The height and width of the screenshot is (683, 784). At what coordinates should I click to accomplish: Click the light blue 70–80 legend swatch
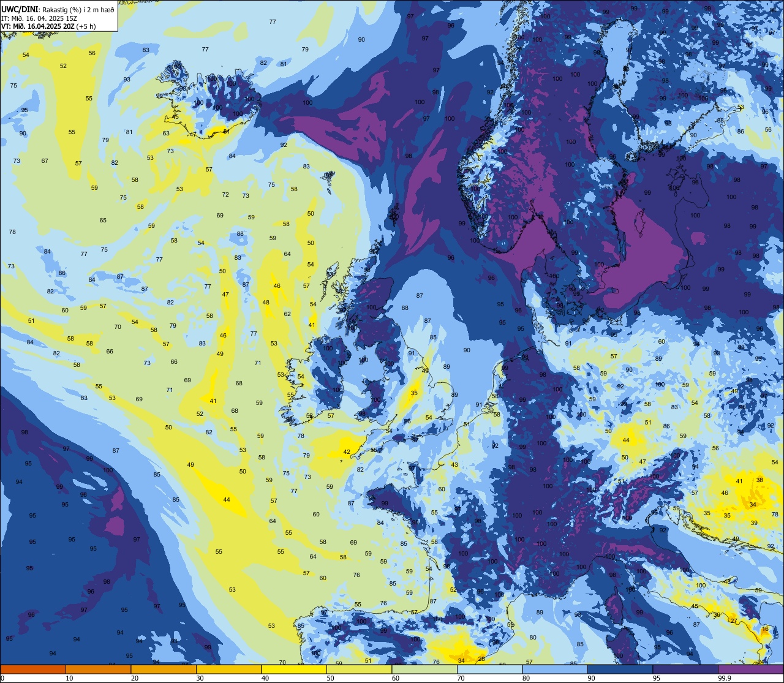pos(489,669)
